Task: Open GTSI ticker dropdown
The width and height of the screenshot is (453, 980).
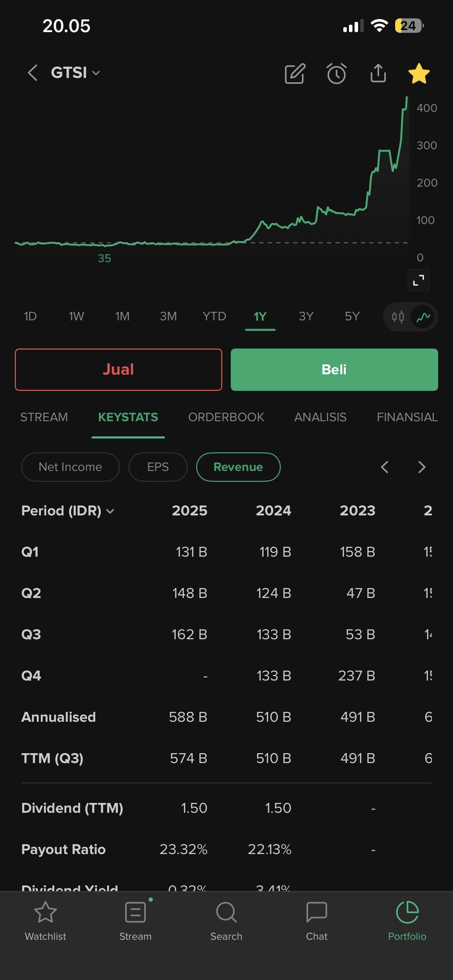Action: (75, 73)
